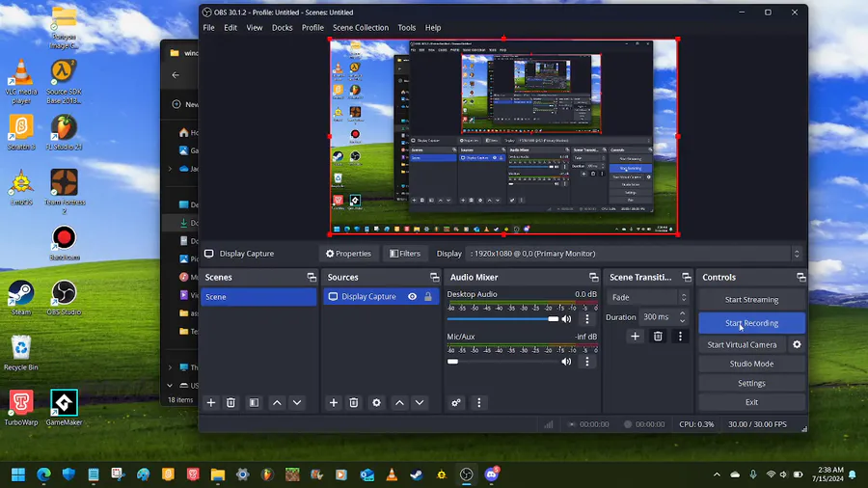The height and width of the screenshot is (488, 868).
Task: Click Start Recording button
Action: tap(751, 323)
